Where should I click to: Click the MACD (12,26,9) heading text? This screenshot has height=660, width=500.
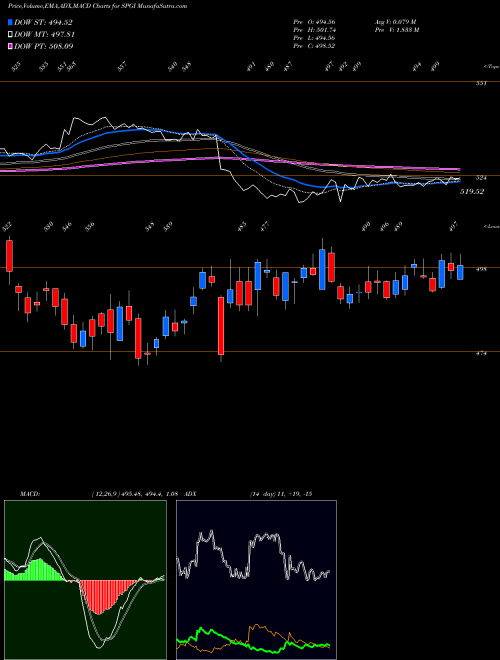[101, 494]
